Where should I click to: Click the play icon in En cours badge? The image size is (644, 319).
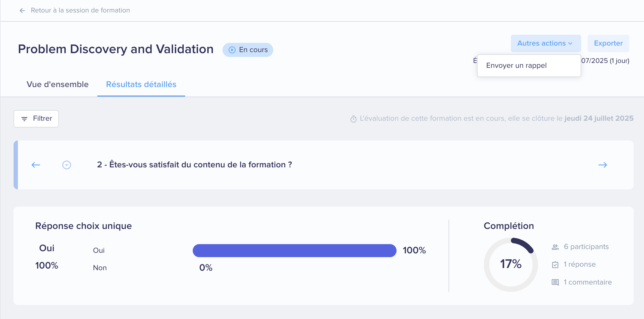coord(232,50)
